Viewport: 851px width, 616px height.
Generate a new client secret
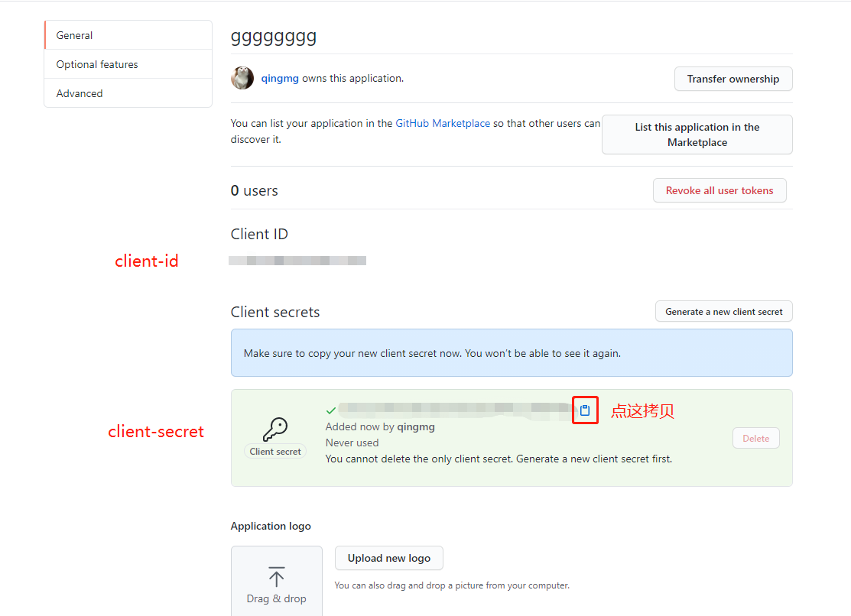pos(723,311)
